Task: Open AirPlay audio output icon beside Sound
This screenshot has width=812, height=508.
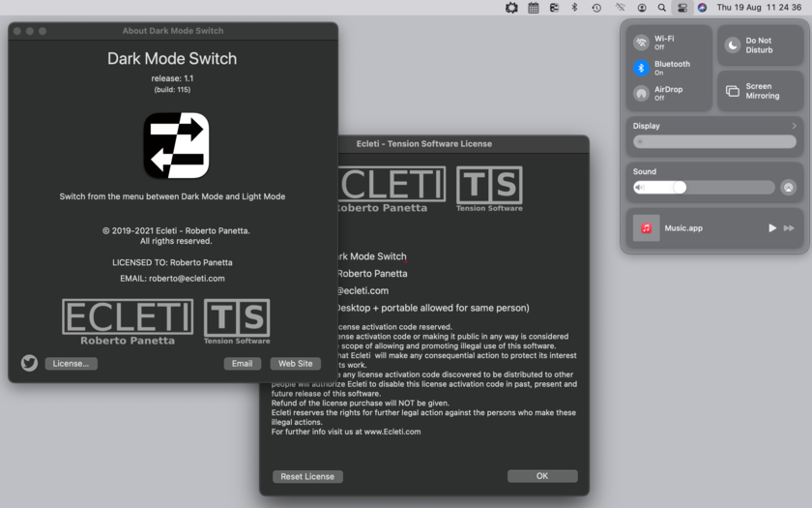Action: pyautogui.click(x=788, y=188)
